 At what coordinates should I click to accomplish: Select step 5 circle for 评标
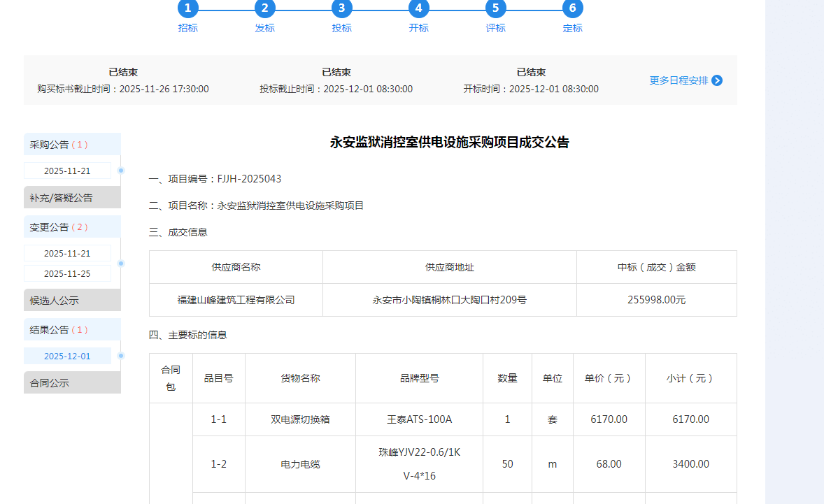pos(495,8)
